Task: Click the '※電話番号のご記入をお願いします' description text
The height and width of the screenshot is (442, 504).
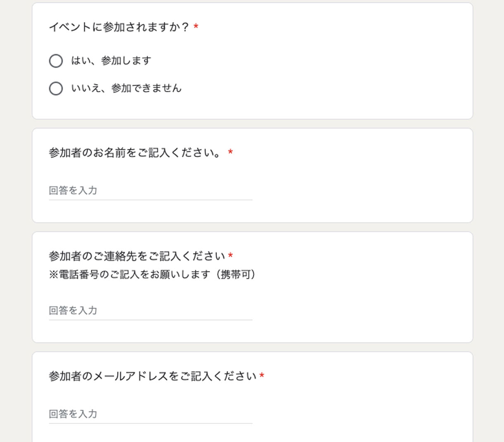Action: pos(152,274)
